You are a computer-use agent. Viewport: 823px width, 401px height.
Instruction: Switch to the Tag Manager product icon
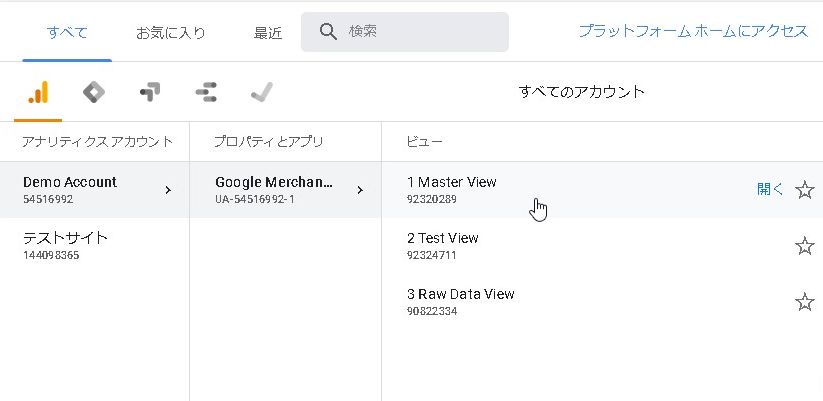coord(93,93)
